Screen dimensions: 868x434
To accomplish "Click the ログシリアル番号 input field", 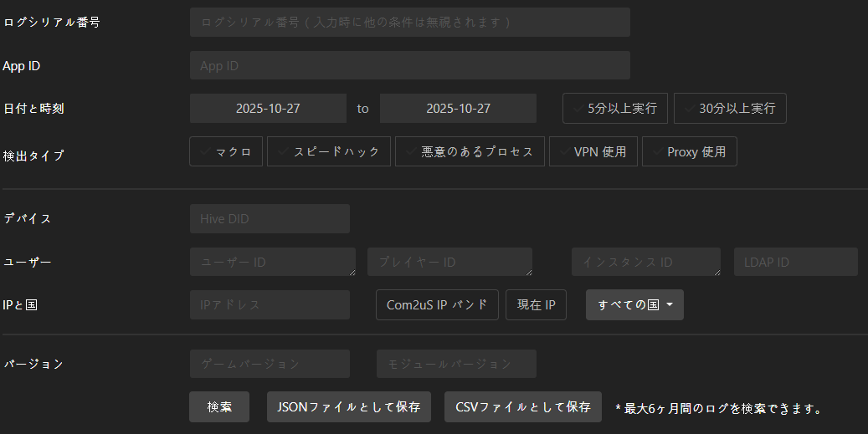I will [409, 22].
